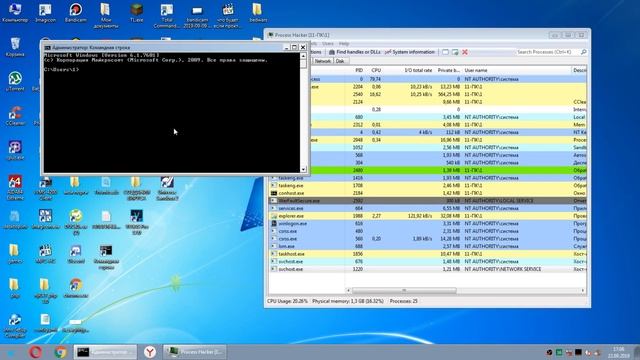Click the command prompt scroll down arrow
This screenshot has width=640, height=360.
click(303, 169)
